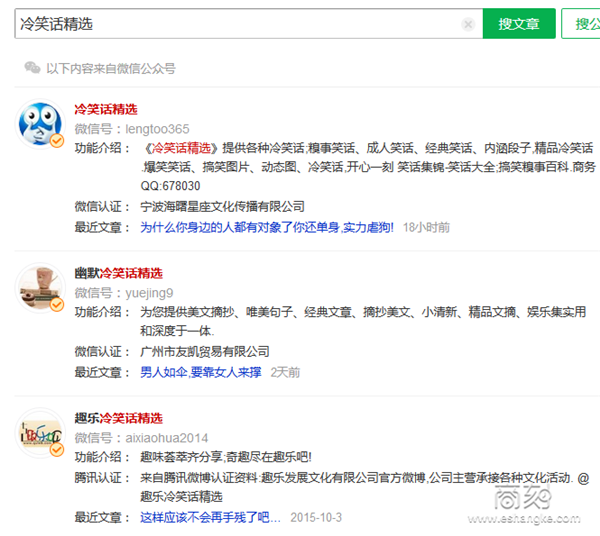Click the verified badge on 冷笑话精选 avatar

(58, 142)
